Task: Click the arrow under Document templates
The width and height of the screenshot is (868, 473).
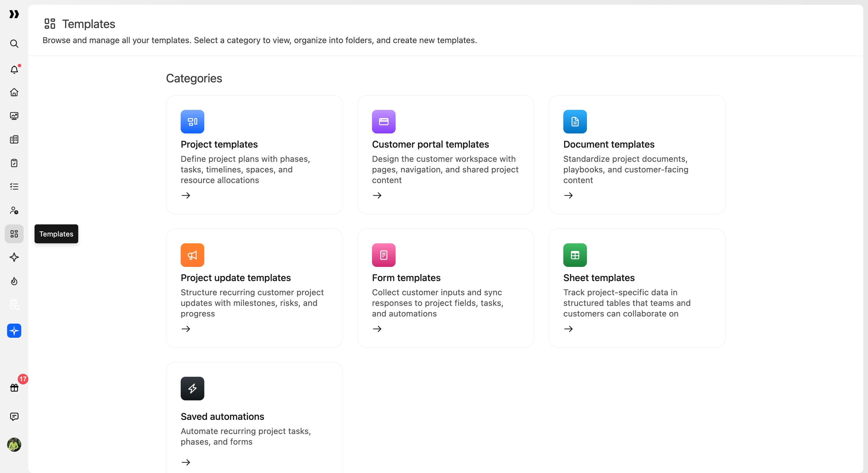Action: [568, 195]
